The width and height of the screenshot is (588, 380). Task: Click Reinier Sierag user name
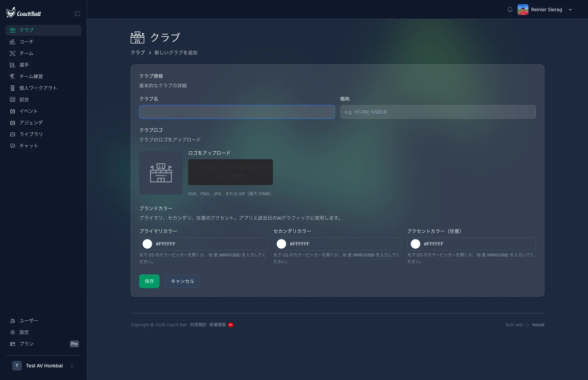[546, 10]
